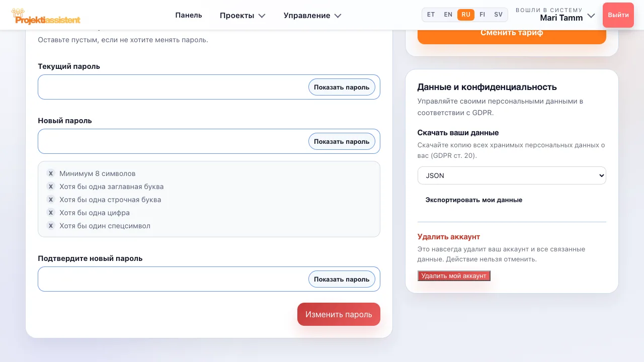Select the RU language option
Screen dimensions: 644x362
pyautogui.click(x=466, y=15)
